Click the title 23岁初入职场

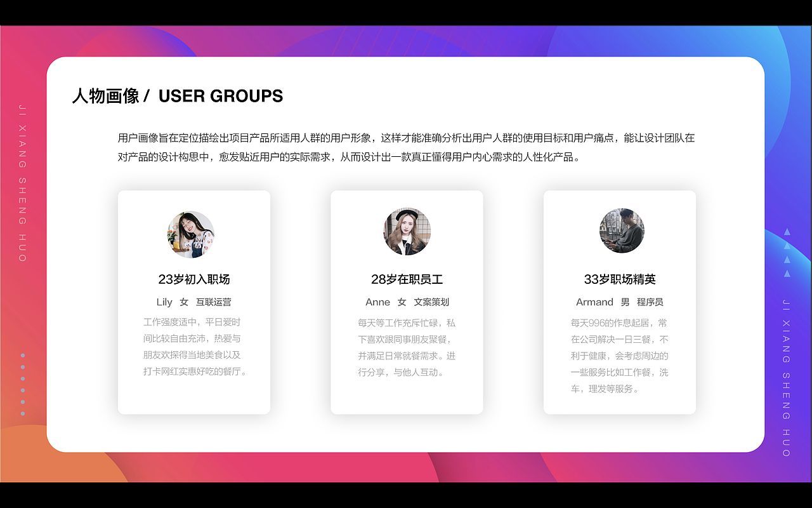tap(194, 279)
